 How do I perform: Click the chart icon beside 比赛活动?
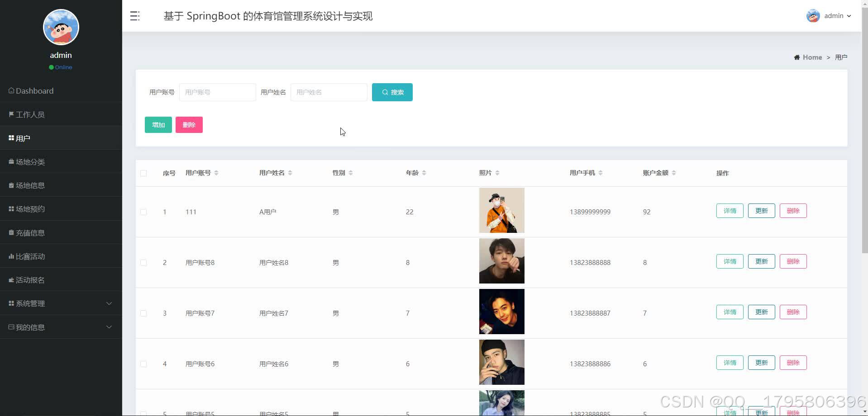pyautogui.click(x=11, y=256)
